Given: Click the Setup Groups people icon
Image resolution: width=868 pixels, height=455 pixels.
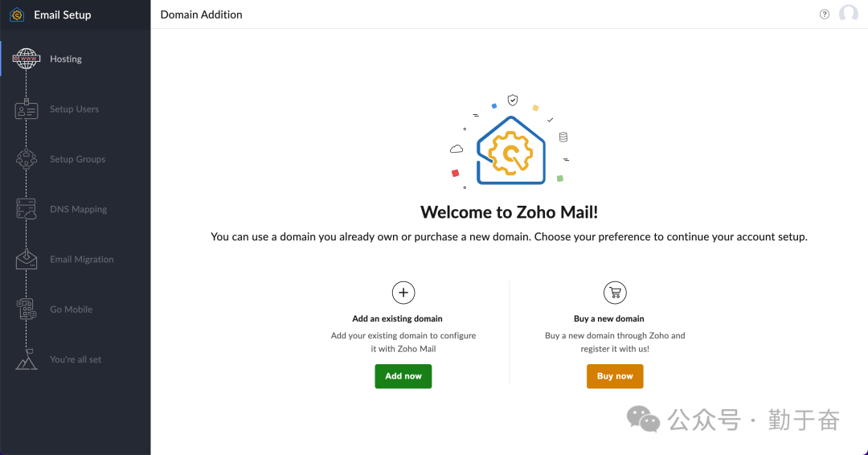Looking at the screenshot, I should (x=27, y=159).
